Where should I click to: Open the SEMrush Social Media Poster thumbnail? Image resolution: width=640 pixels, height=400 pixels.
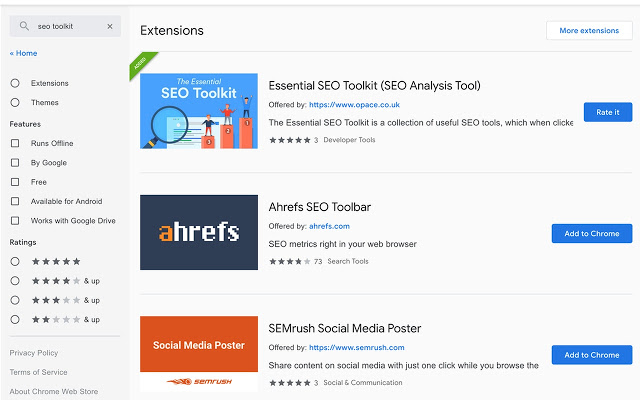(199, 353)
